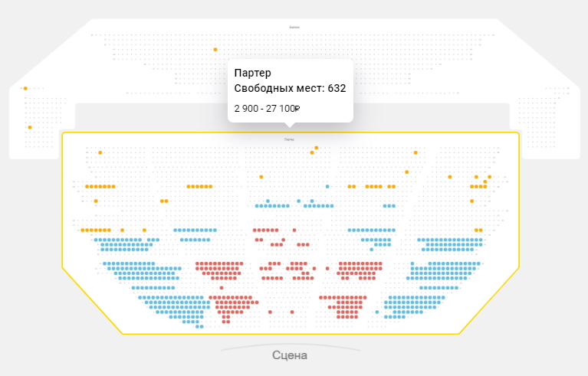Viewport: 588px width, 376px height.
Task: Click the Партер title in the tooltip
Action: [252, 73]
